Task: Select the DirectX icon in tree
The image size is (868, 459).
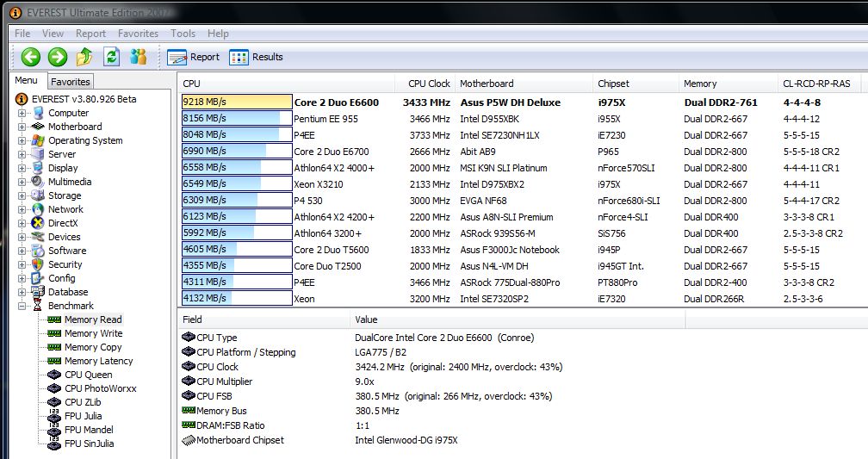Action: point(38,223)
